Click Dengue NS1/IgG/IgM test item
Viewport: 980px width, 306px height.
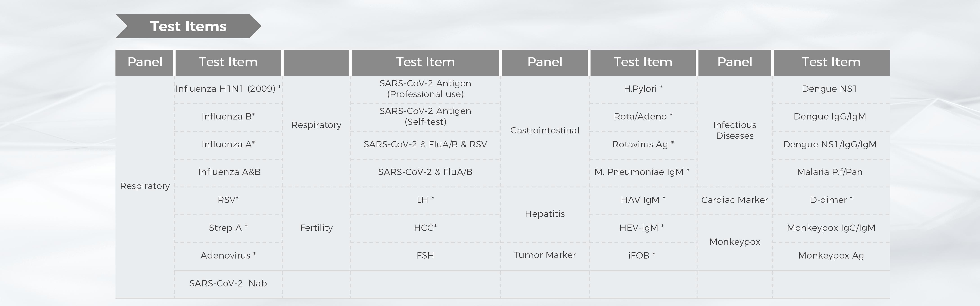point(830,144)
